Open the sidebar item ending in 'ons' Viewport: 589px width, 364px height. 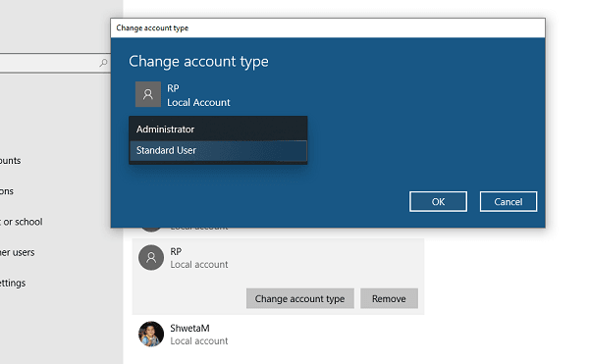coord(7,191)
